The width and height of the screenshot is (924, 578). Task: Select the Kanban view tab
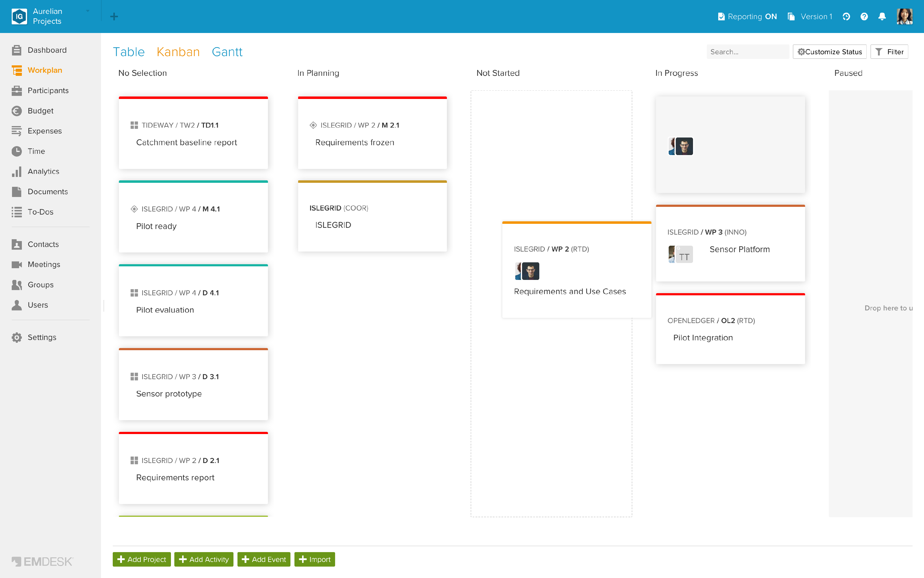click(178, 51)
